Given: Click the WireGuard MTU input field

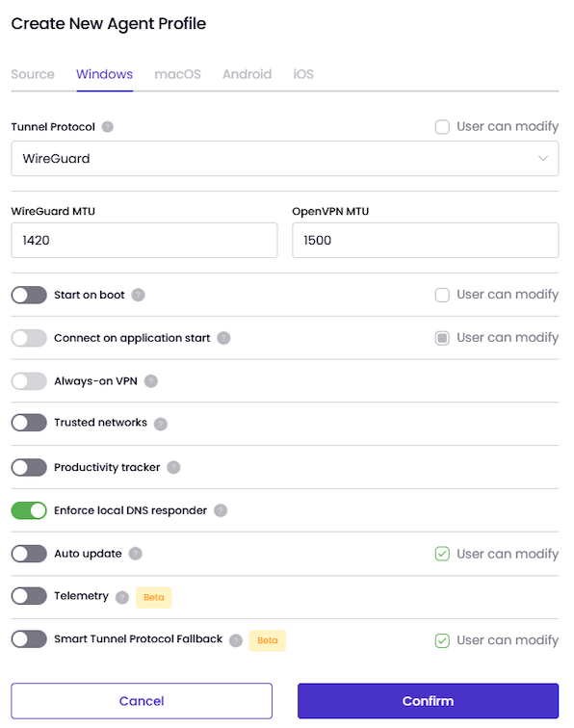Looking at the screenshot, I should click(144, 240).
